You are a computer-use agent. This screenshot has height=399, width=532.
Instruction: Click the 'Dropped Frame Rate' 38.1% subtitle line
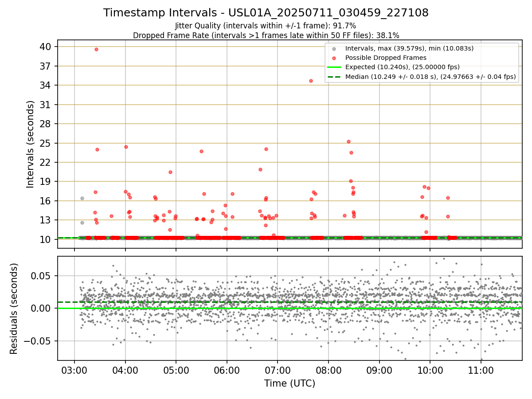266,35
